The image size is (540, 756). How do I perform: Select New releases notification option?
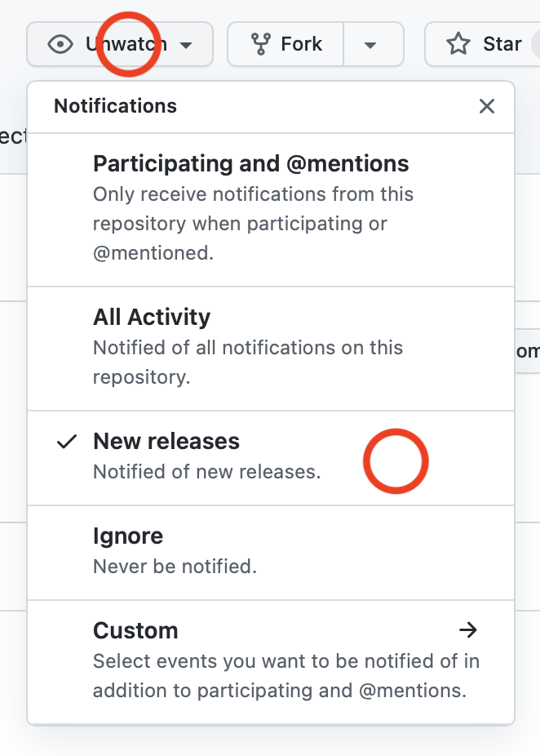(166, 442)
